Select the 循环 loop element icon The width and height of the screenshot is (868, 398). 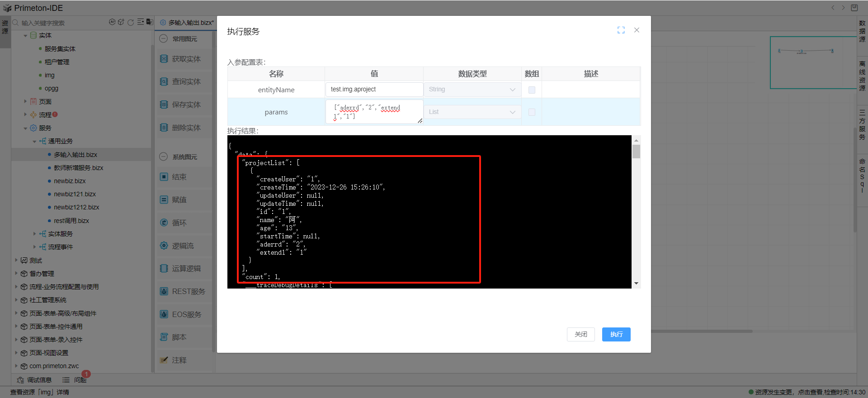pos(164,223)
